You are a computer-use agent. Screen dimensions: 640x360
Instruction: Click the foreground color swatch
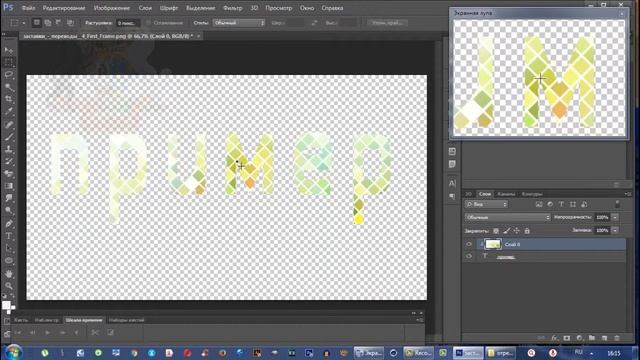click(x=6, y=305)
